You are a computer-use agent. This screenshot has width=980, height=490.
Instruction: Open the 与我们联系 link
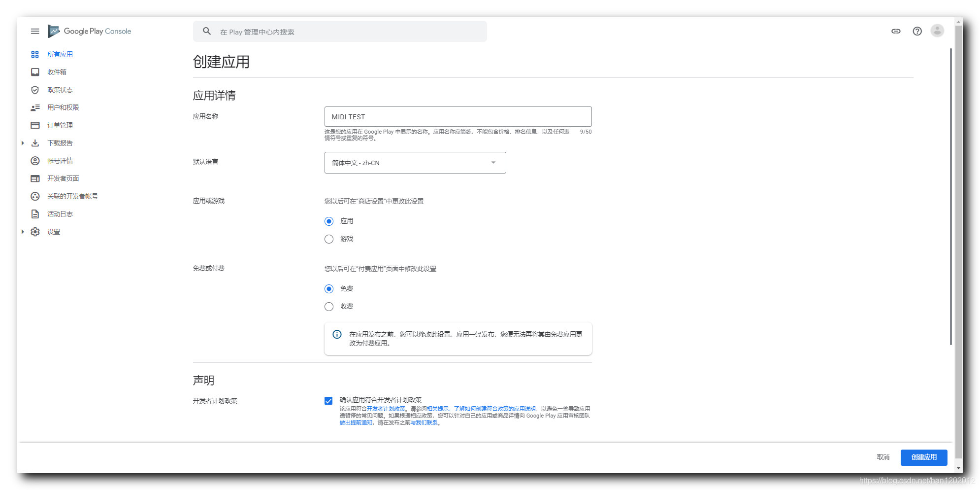tap(424, 422)
